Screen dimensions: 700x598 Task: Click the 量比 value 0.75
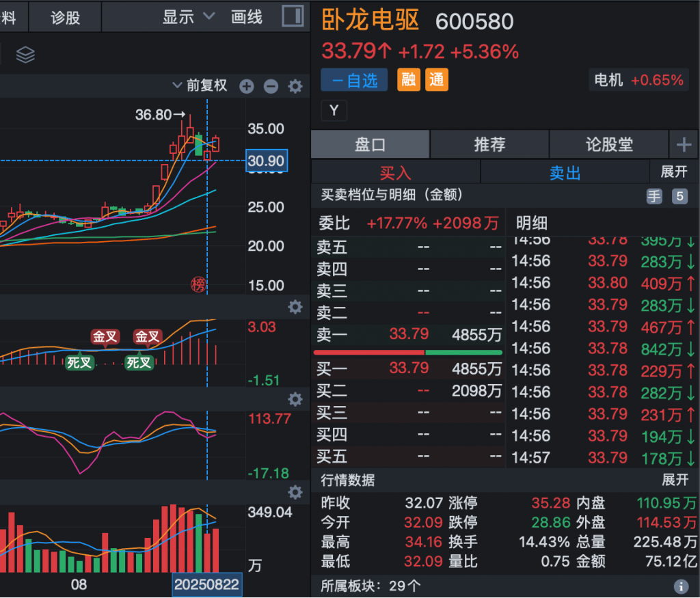554,561
